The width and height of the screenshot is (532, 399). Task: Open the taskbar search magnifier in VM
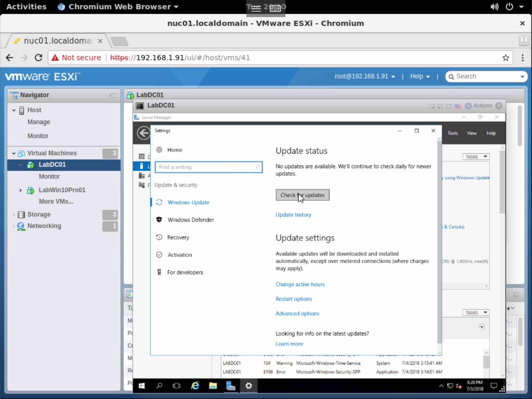159,386
